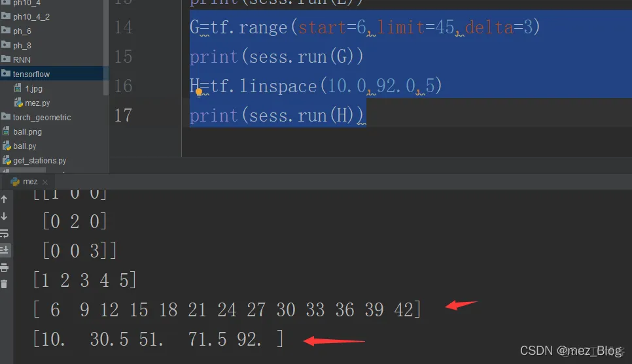Click the '[0 0 3]]' output row

tap(80, 251)
